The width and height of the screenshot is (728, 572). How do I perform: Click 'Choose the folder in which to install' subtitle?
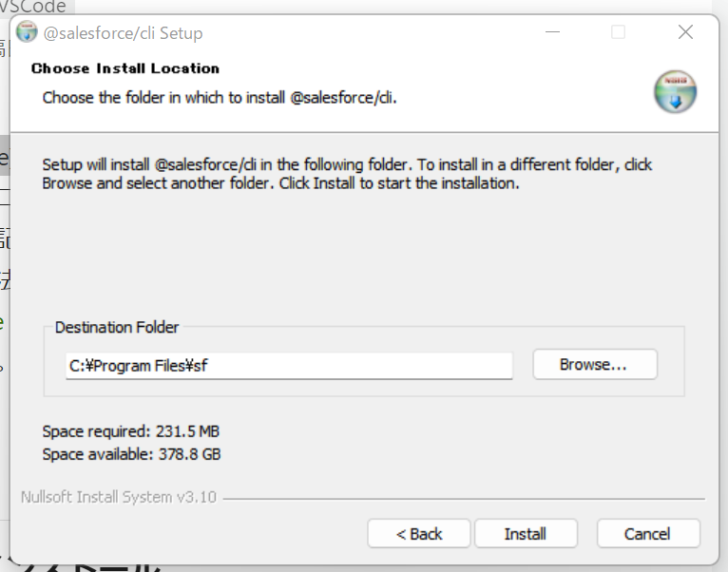(220, 98)
